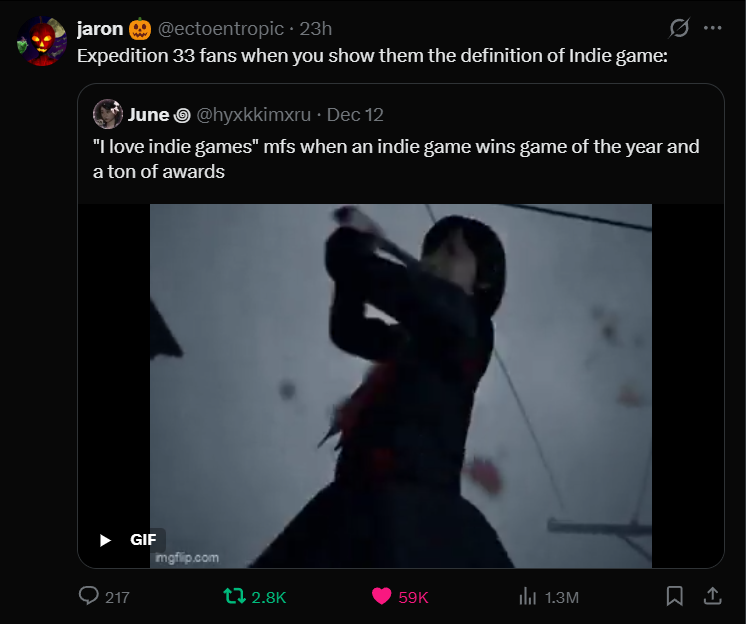Open jaron's profile avatar
This screenshot has height=624, width=746.
(41, 41)
